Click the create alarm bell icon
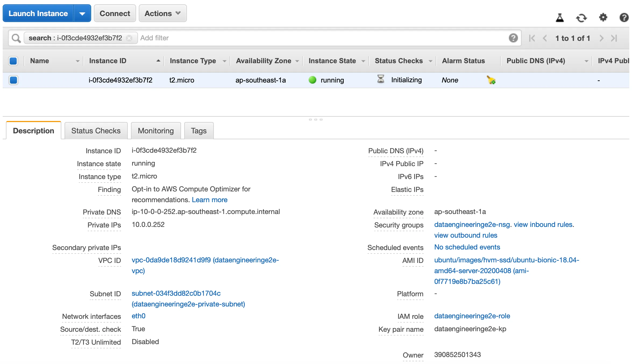This screenshot has width=632, height=364. [491, 80]
